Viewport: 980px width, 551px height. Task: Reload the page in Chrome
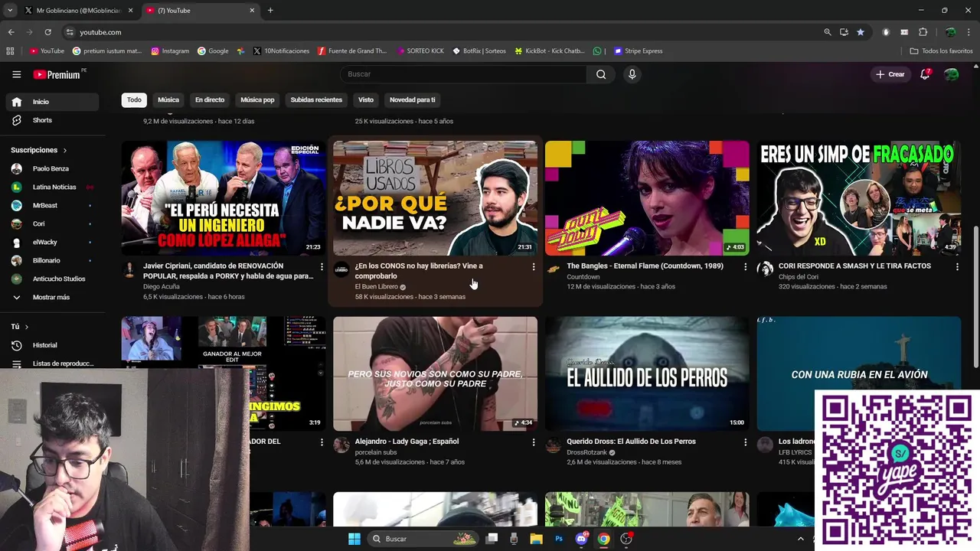coord(47,32)
